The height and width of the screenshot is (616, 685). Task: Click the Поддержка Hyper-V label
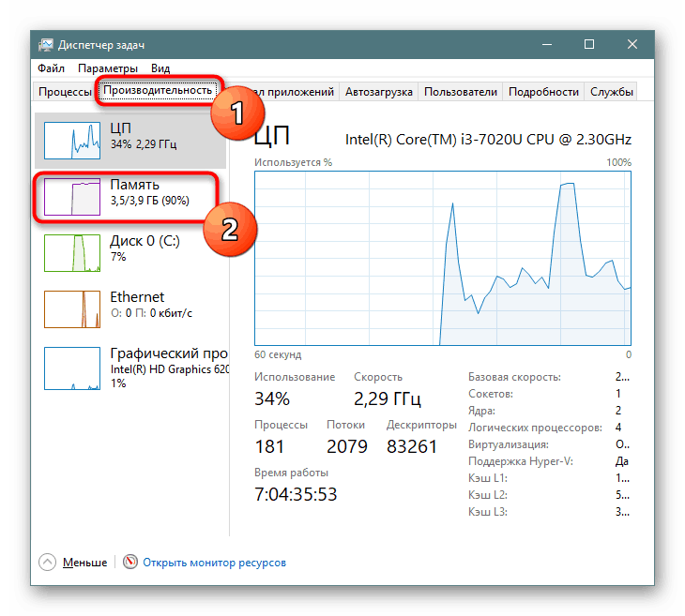520,461
